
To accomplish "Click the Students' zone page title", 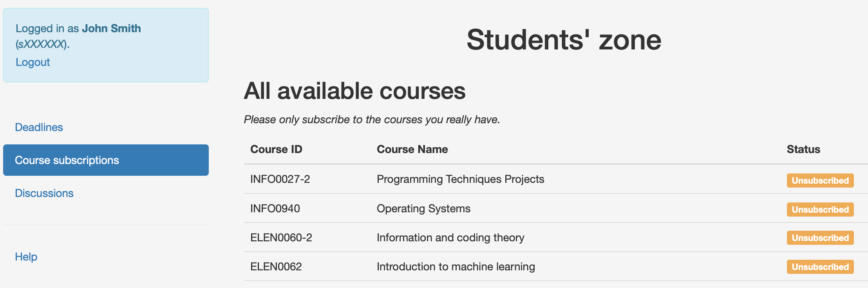I will tap(564, 40).
